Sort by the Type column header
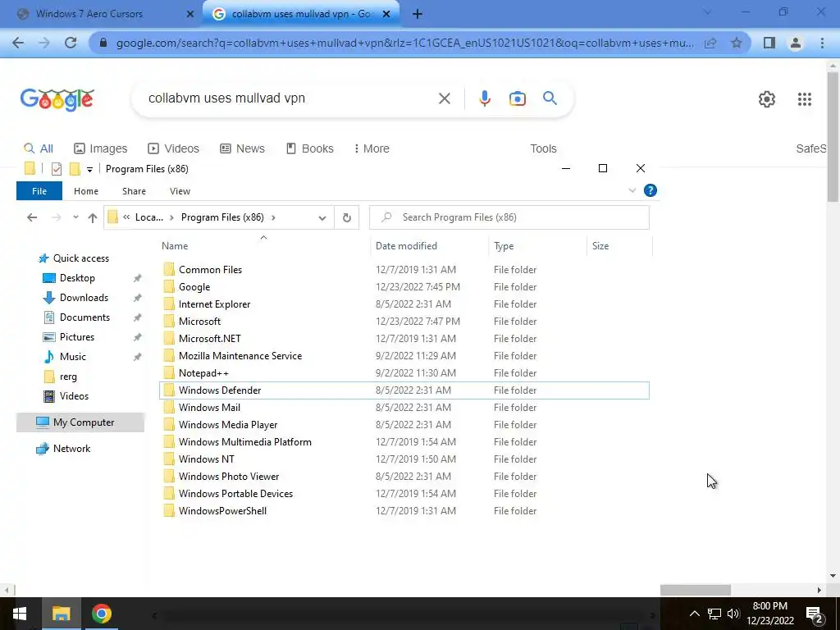The height and width of the screenshot is (630, 840). point(537,246)
